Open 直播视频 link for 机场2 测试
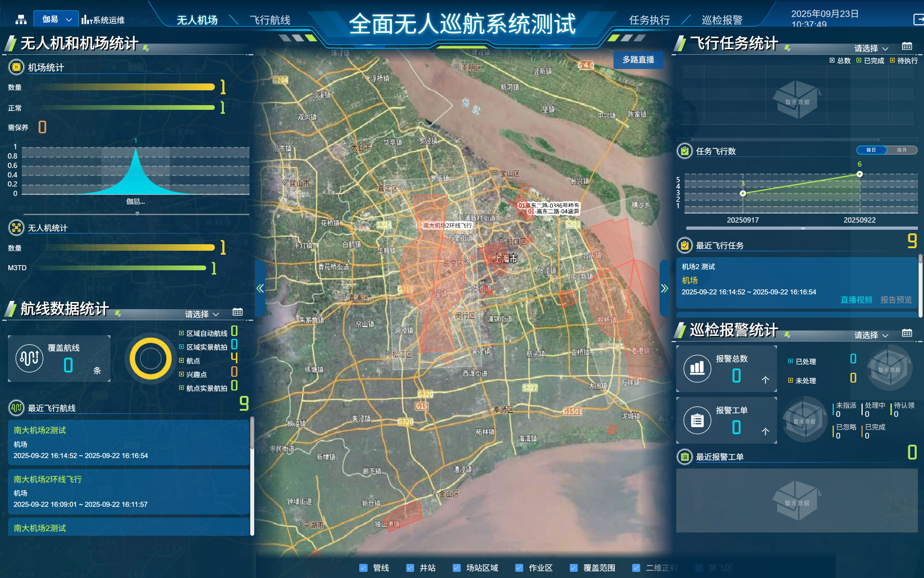 [856, 300]
